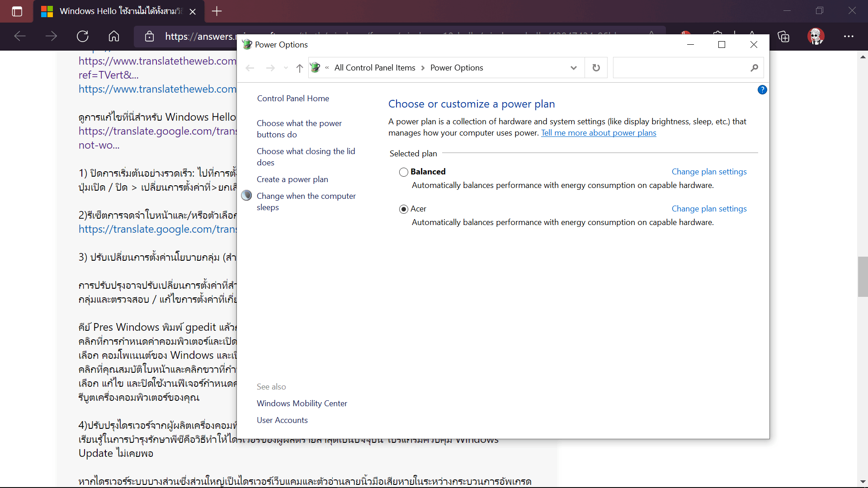Go up one level in Control Panel
The width and height of the screenshot is (868, 488).
click(299, 68)
